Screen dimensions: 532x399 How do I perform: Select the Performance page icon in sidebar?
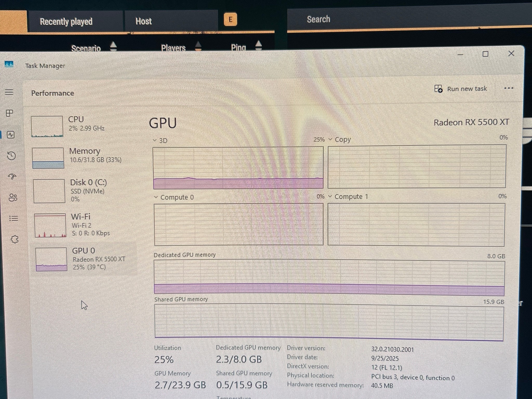point(11,135)
